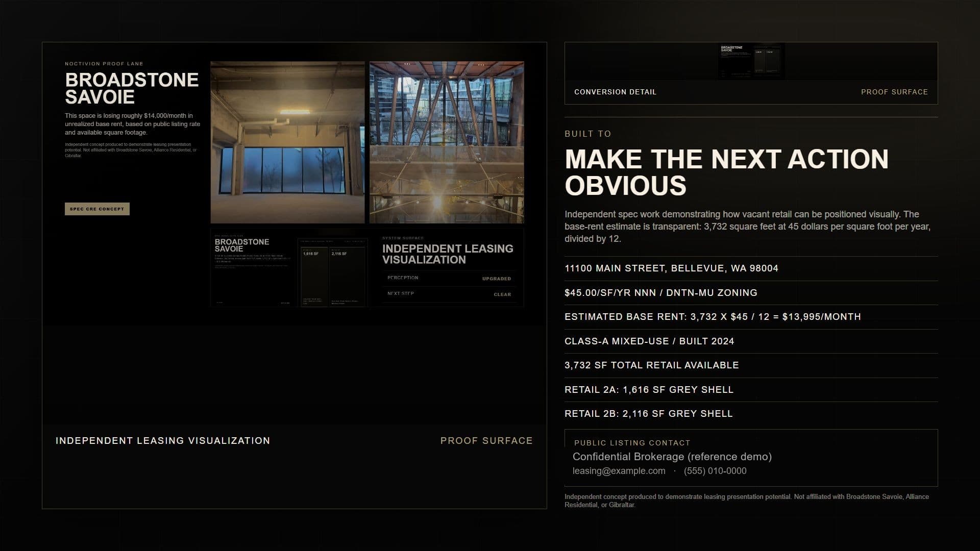Click the RETAIL 2B: 2,116 SF GREY SHELL row
This screenshot has height=551, width=980.
(751, 414)
